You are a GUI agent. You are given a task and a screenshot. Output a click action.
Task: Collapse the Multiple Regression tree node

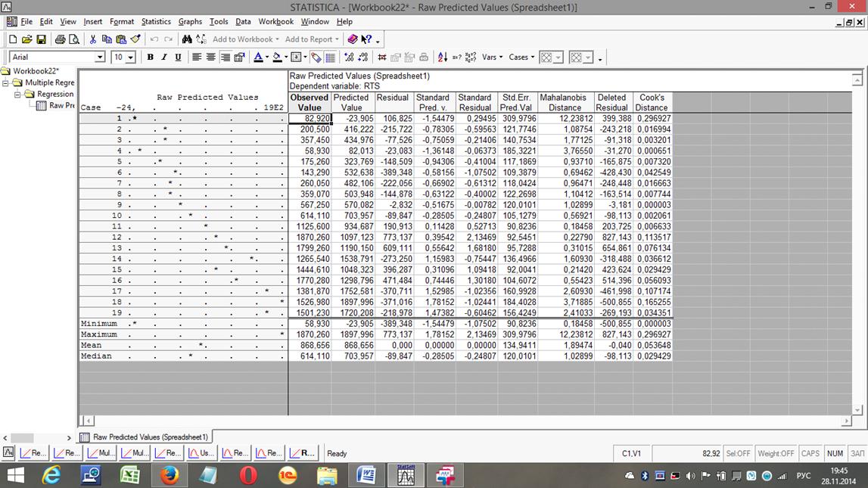(x=6, y=83)
